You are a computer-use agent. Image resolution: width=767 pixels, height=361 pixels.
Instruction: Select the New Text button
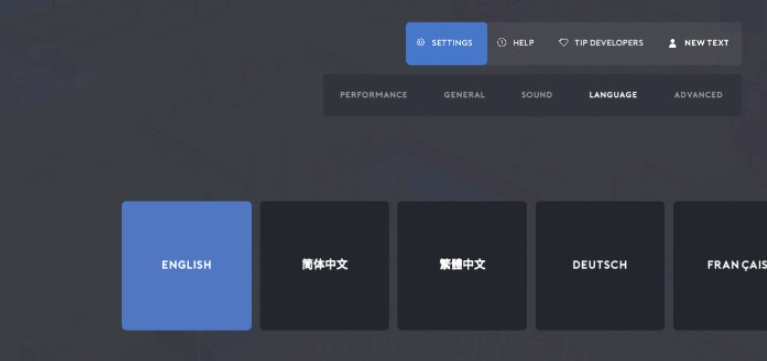click(x=699, y=43)
